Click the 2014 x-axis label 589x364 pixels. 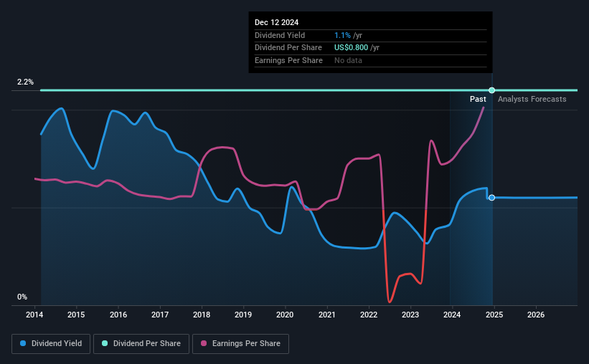pyautogui.click(x=34, y=315)
